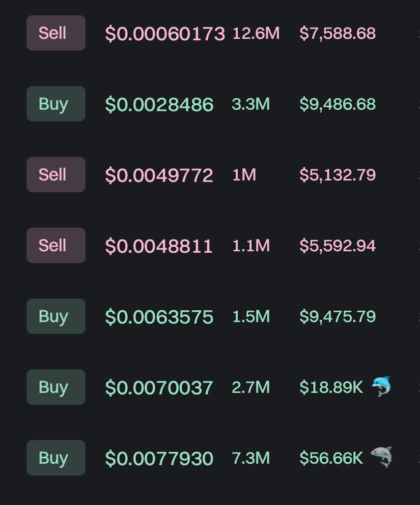Image resolution: width=420 pixels, height=505 pixels.
Task: Click the $9,475.79 trade value
Action: pos(337,317)
